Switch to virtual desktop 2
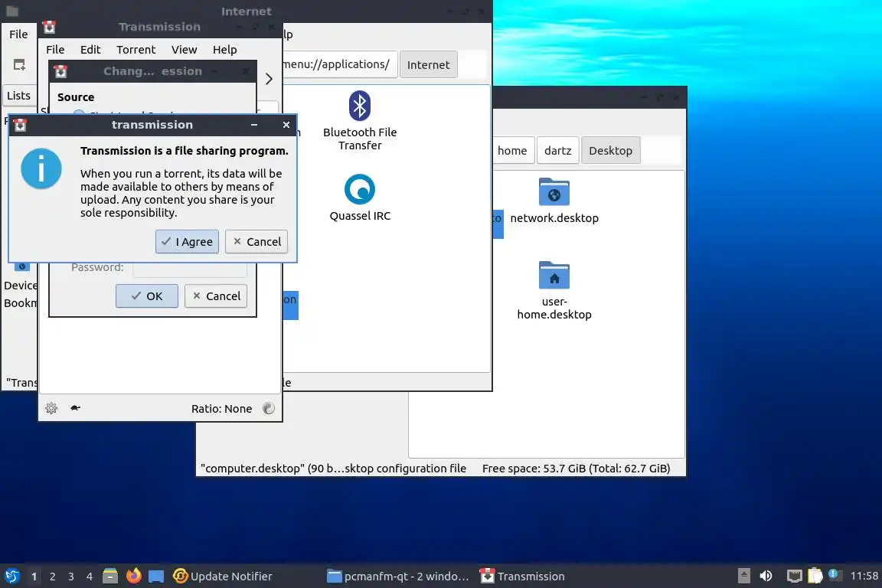This screenshot has height=588, width=882. (53, 577)
